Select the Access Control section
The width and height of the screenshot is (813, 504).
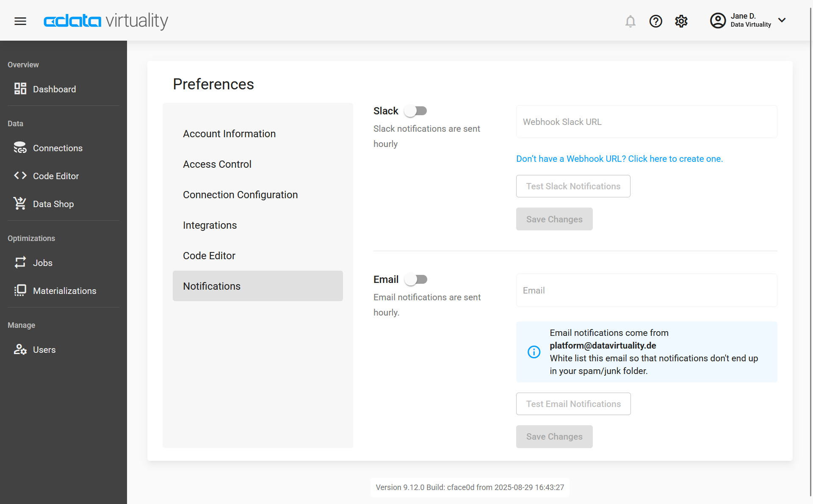(x=217, y=164)
